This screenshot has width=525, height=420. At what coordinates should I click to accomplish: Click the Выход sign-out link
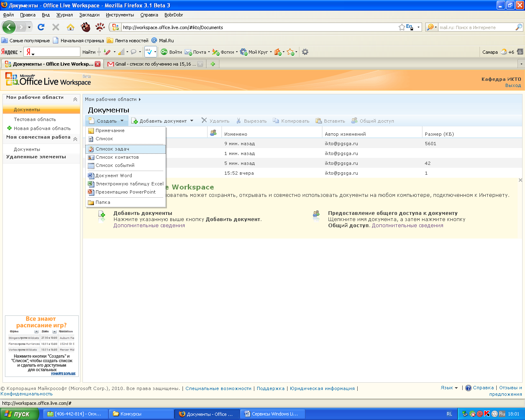tap(513, 85)
